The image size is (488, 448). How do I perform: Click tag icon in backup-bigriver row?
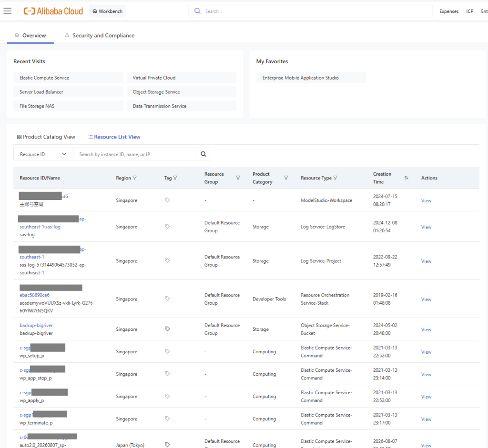coord(167,329)
